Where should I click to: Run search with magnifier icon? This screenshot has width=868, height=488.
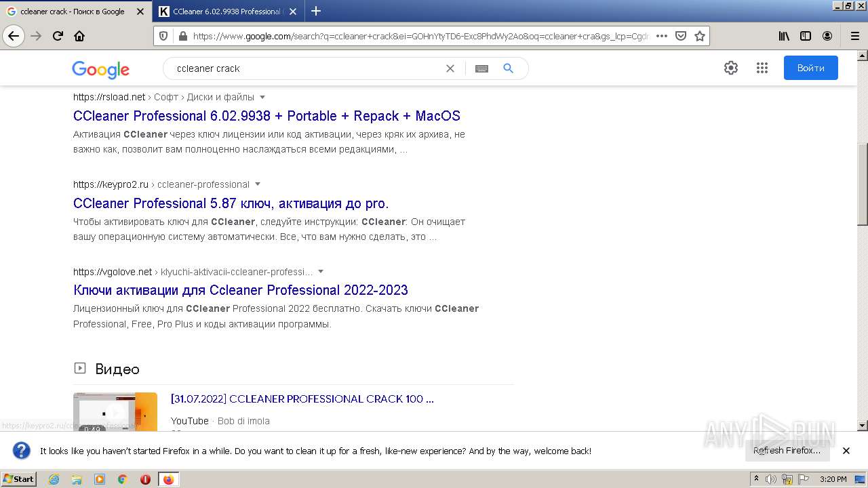pyautogui.click(x=508, y=68)
